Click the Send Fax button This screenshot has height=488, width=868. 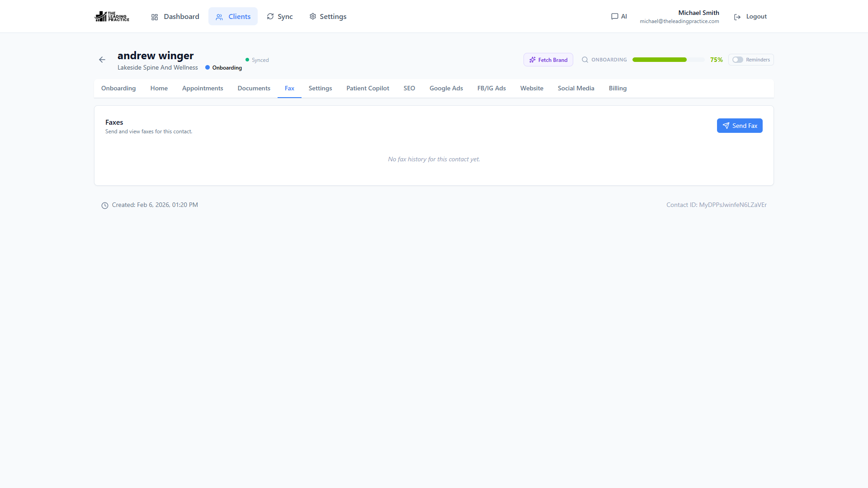tap(740, 126)
